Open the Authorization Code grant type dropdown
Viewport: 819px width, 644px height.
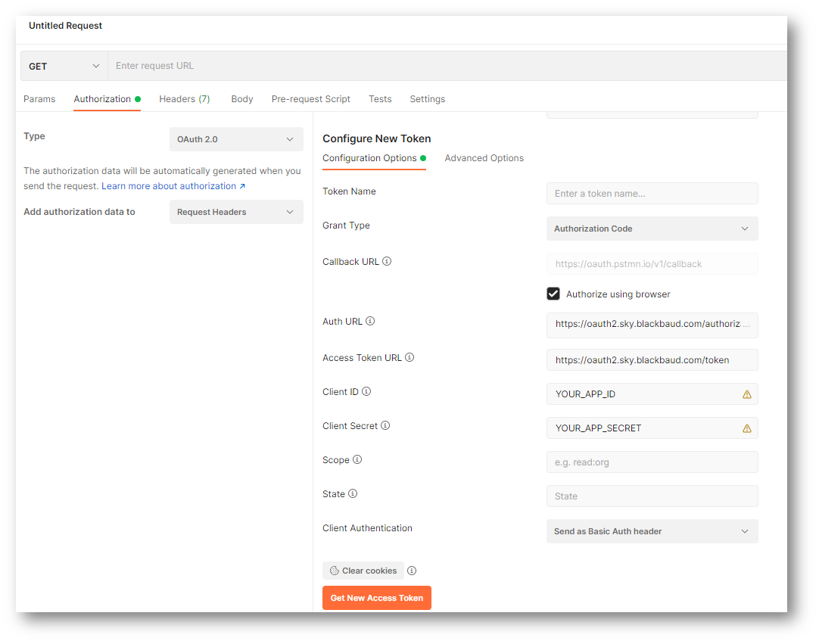click(652, 229)
